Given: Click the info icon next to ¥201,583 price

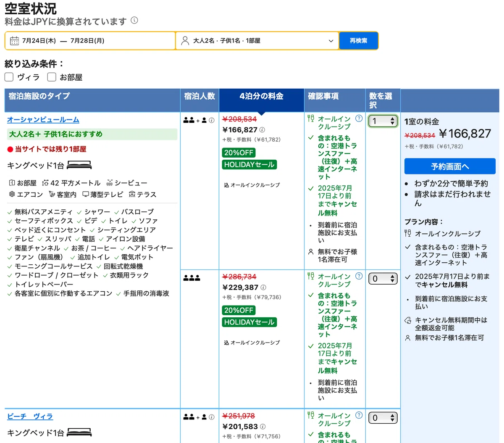Looking at the screenshot, I should [x=262, y=427].
